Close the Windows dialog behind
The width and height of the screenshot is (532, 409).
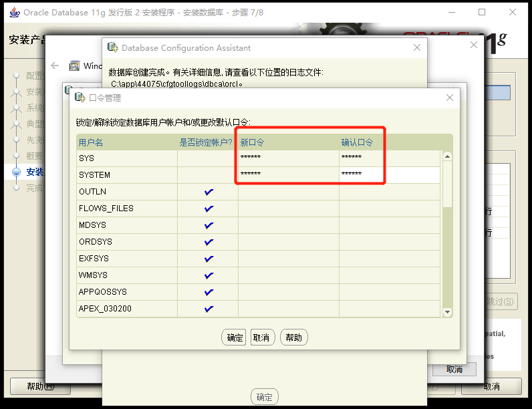tap(474, 45)
